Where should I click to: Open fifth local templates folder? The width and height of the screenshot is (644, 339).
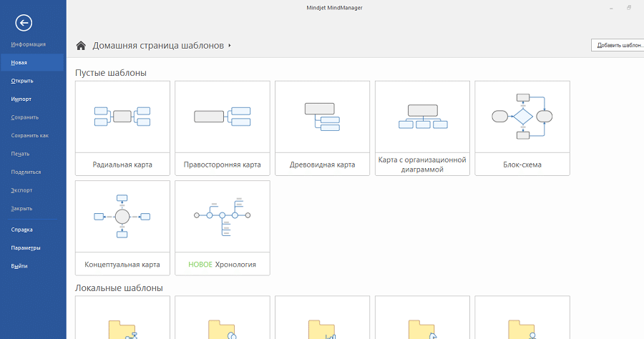click(522, 330)
